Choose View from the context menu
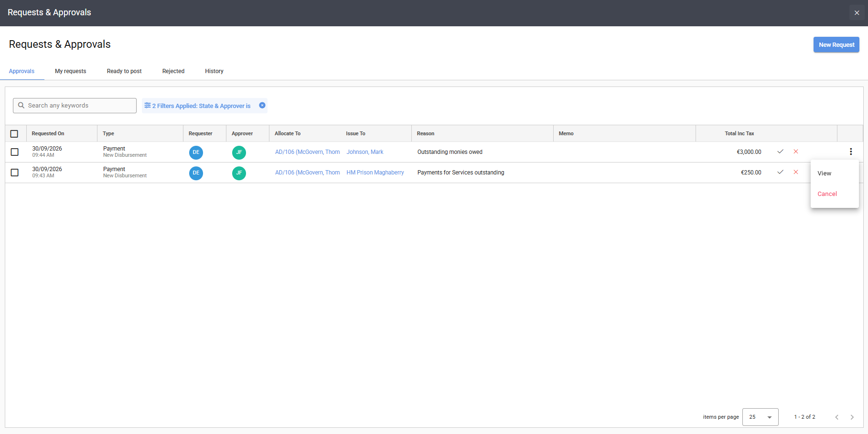868x434 pixels. point(835,174)
